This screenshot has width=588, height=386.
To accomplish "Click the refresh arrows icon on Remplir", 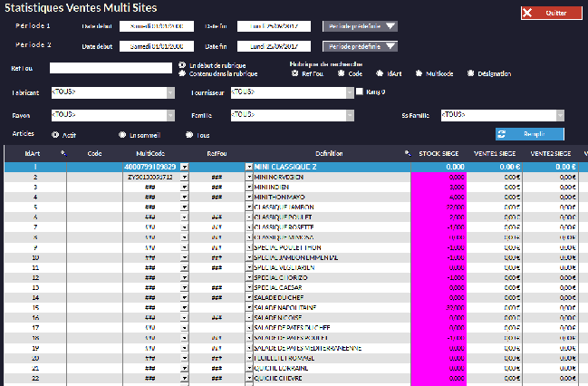I will (x=500, y=133).
